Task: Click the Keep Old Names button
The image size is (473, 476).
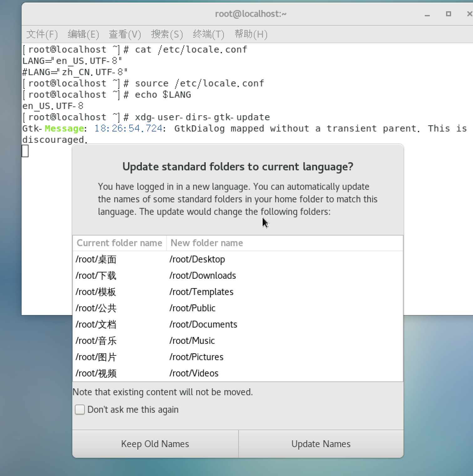Action: [155, 444]
